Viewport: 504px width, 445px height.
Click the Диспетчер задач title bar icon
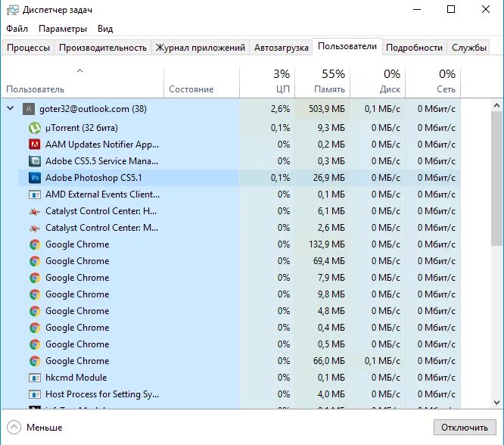[12, 10]
